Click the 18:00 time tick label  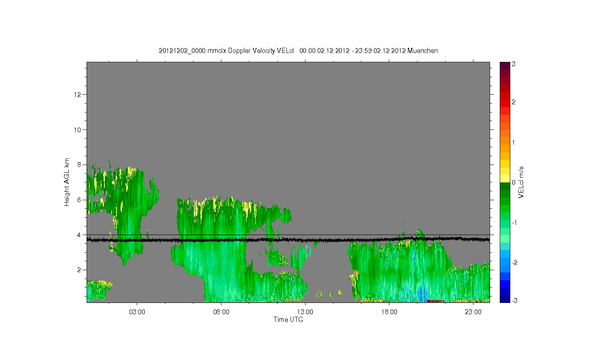389,312
